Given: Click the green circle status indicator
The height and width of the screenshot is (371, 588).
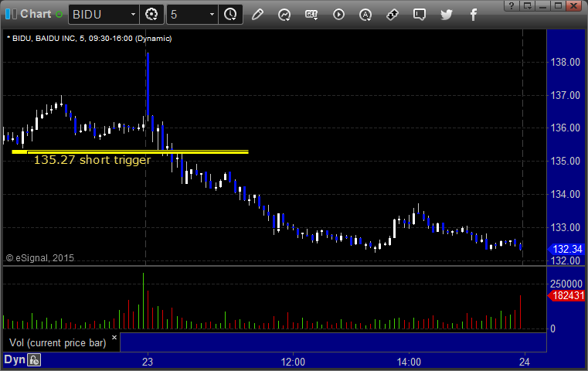Looking at the screenshot, I should pos(59,14).
